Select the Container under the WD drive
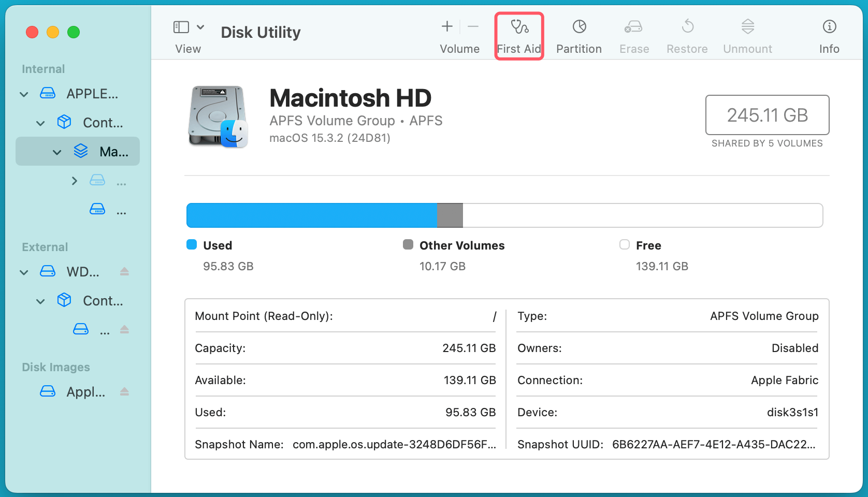 [103, 300]
